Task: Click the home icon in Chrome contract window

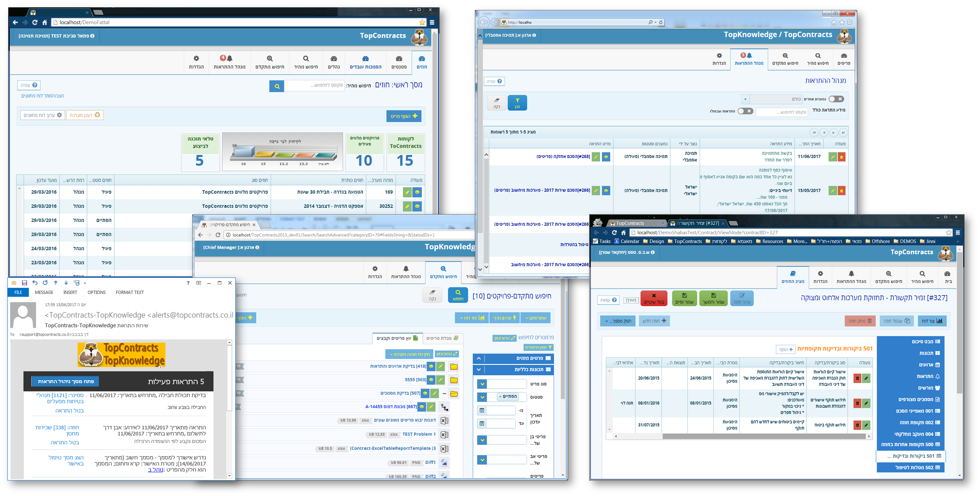Action: (x=623, y=232)
